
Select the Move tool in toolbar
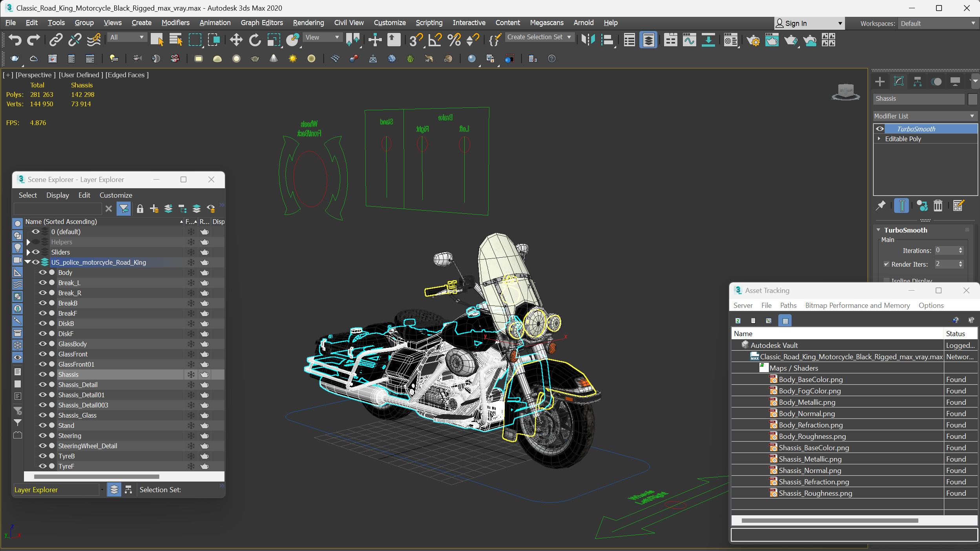pos(235,40)
